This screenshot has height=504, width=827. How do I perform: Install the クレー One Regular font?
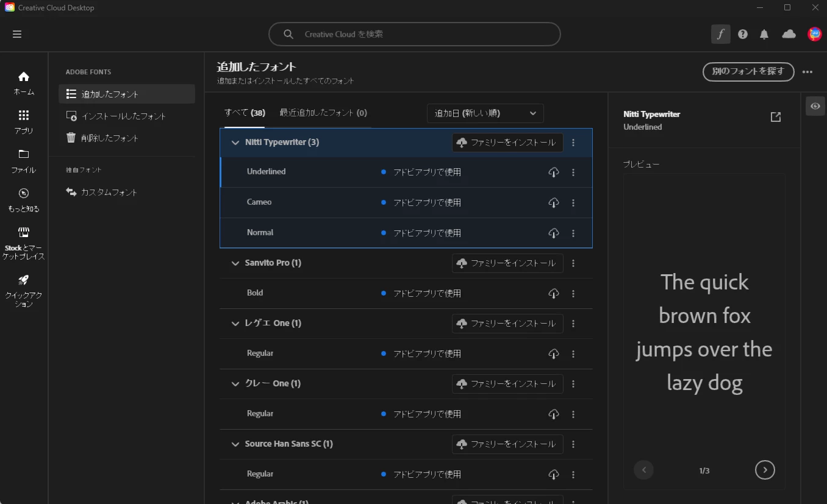pyautogui.click(x=553, y=414)
